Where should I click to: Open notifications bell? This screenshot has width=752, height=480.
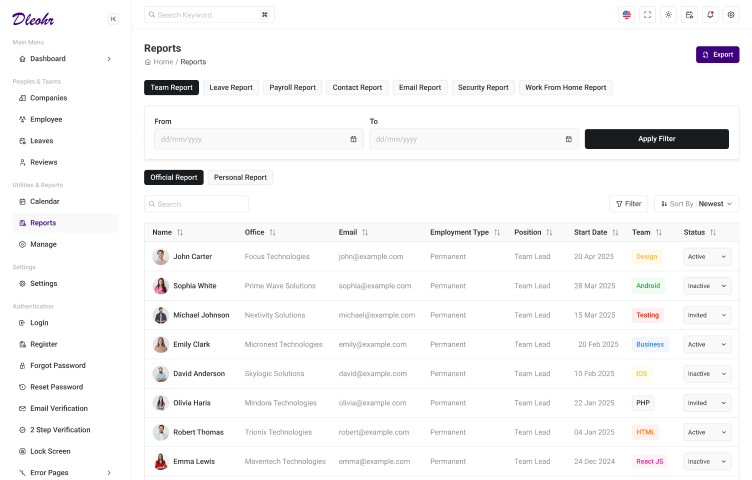[x=710, y=15]
